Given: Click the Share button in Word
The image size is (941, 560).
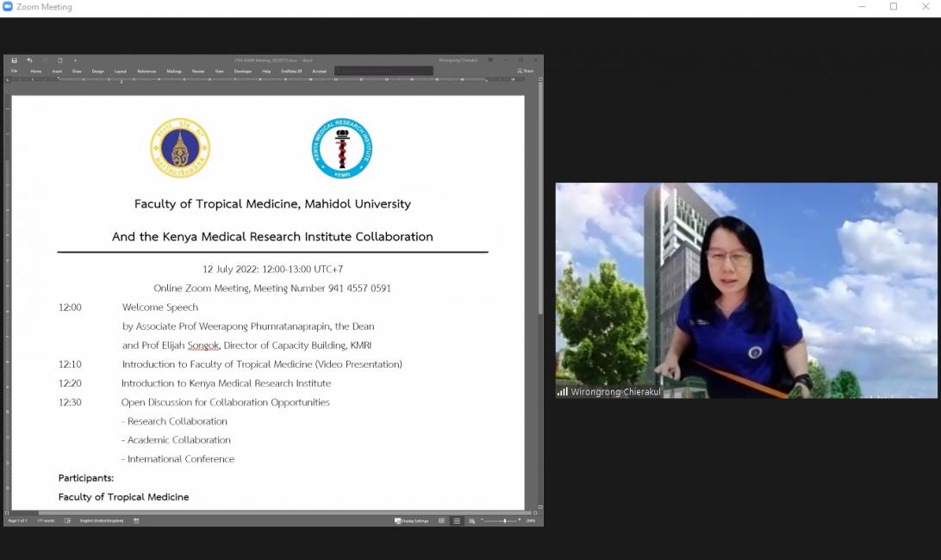Looking at the screenshot, I should tap(526, 71).
